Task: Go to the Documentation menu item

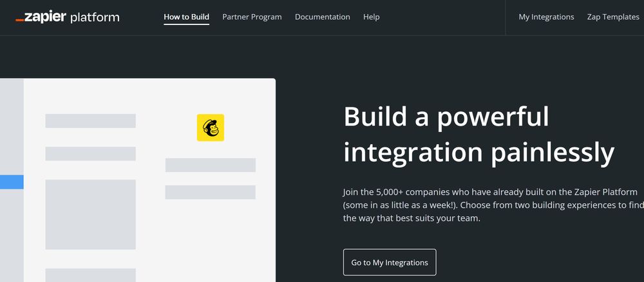Action: (322, 17)
